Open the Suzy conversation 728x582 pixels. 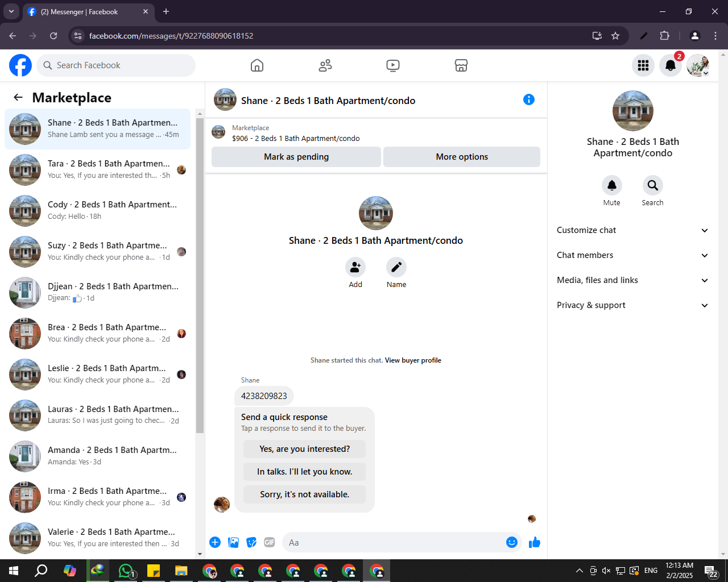pyautogui.click(x=98, y=252)
